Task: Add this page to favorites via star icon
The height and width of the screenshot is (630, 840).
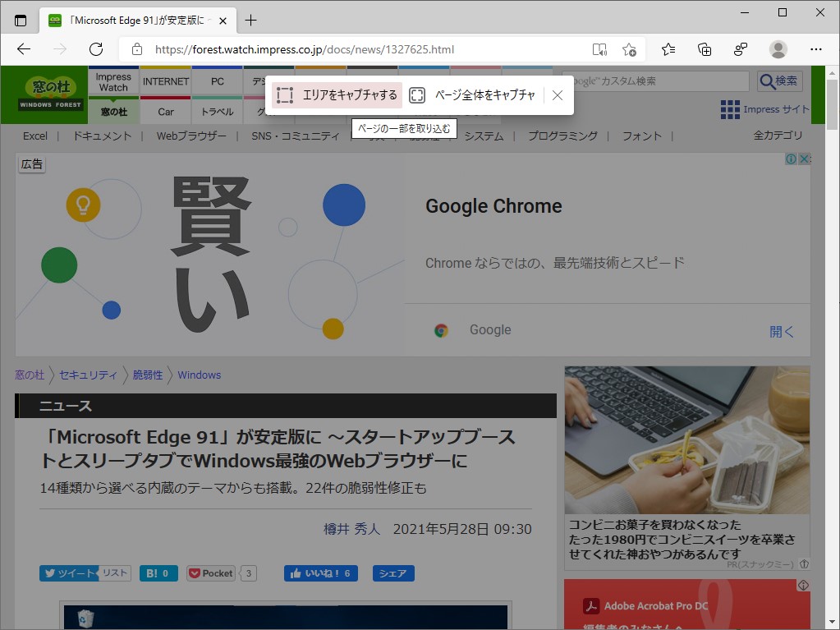Action: click(631, 49)
